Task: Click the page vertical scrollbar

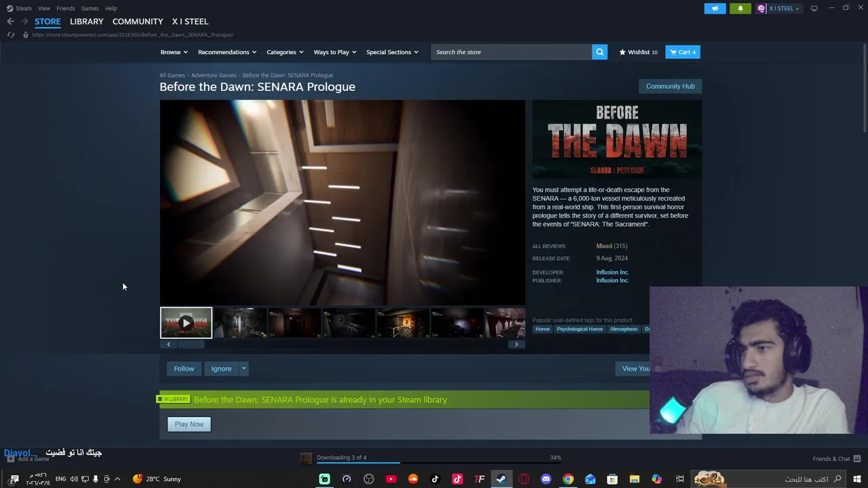Action: [864, 88]
